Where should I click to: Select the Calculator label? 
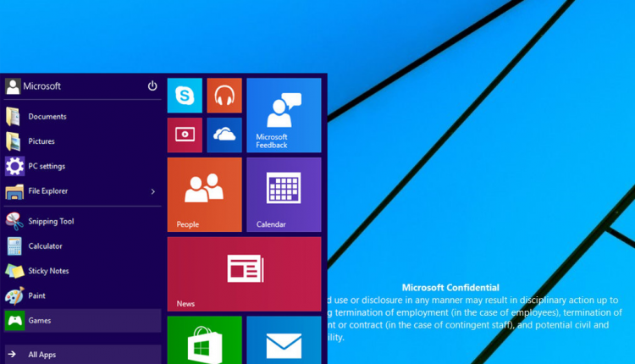tap(46, 246)
